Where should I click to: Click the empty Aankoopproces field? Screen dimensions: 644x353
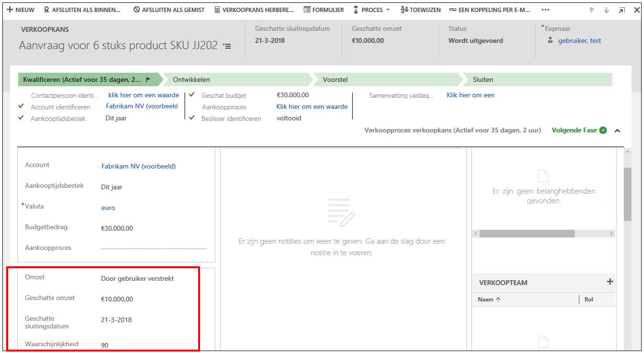(154, 248)
